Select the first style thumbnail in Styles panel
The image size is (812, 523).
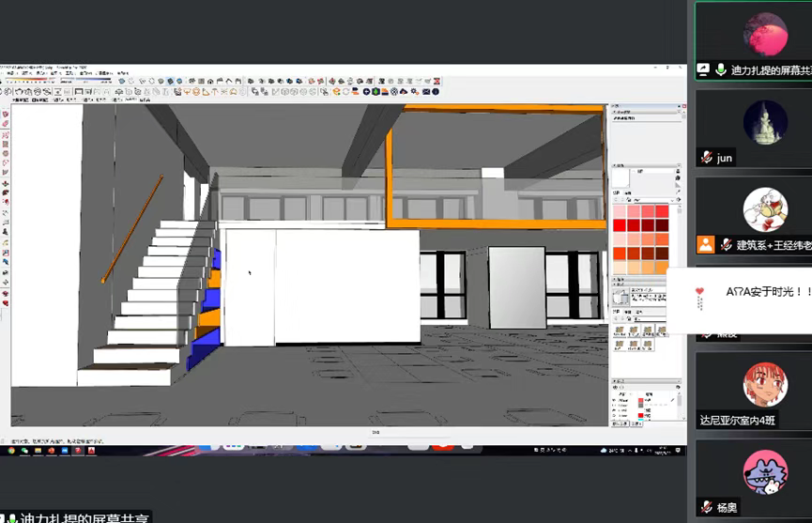click(x=620, y=331)
